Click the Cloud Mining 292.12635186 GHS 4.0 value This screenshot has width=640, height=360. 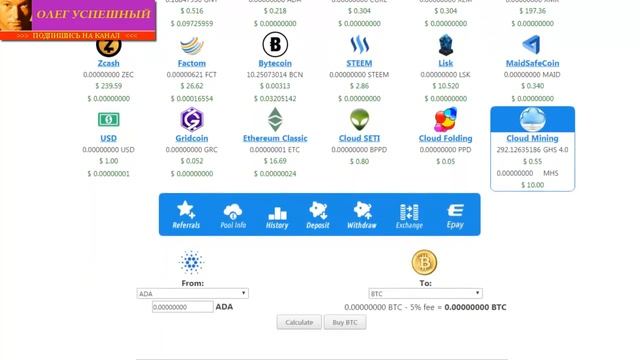[532, 150]
